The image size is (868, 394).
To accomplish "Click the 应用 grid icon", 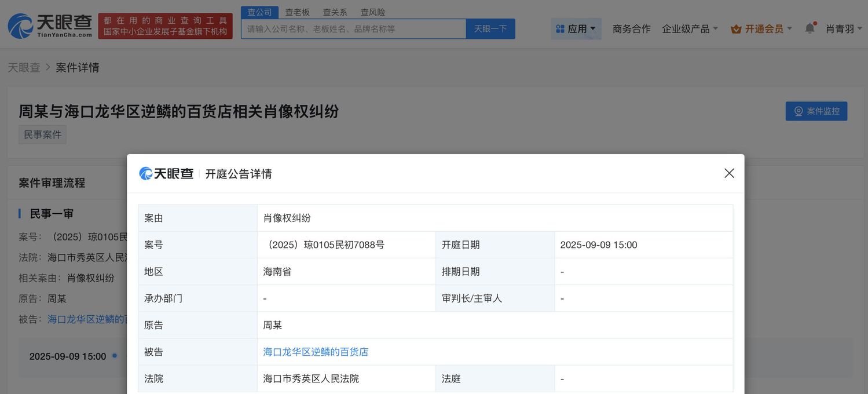I will tap(560, 29).
